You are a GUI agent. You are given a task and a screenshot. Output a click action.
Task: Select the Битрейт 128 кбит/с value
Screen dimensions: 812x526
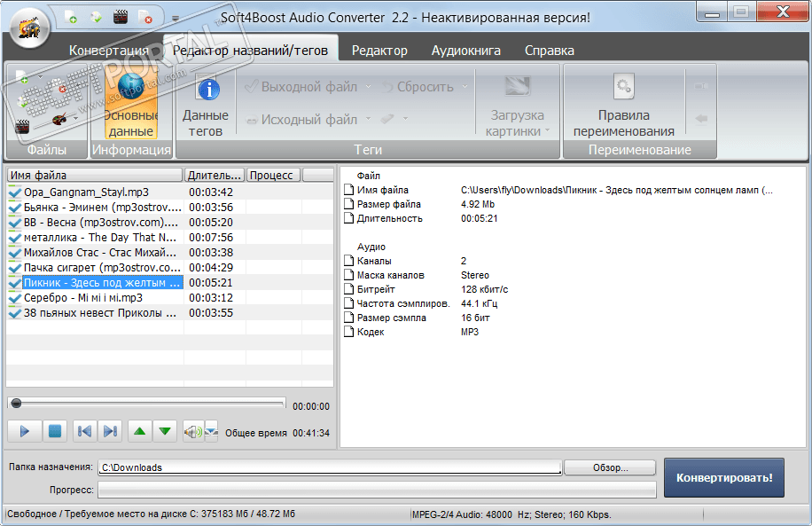pyautogui.click(x=484, y=289)
